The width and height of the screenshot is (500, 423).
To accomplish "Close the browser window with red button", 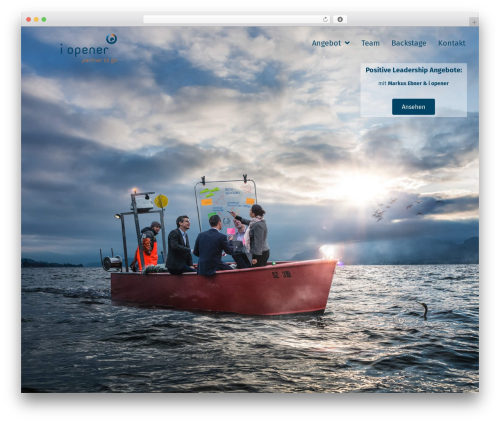I will (x=29, y=19).
